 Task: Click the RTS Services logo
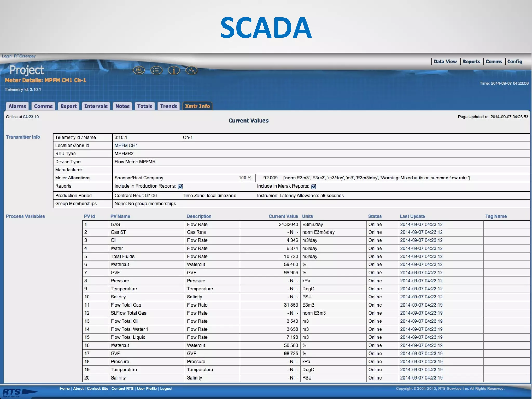point(19,393)
